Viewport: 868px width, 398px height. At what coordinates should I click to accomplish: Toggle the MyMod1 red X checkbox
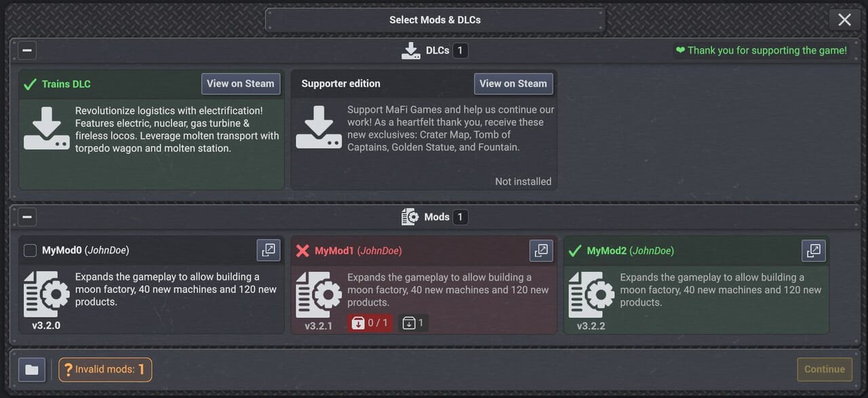(302, 251)
